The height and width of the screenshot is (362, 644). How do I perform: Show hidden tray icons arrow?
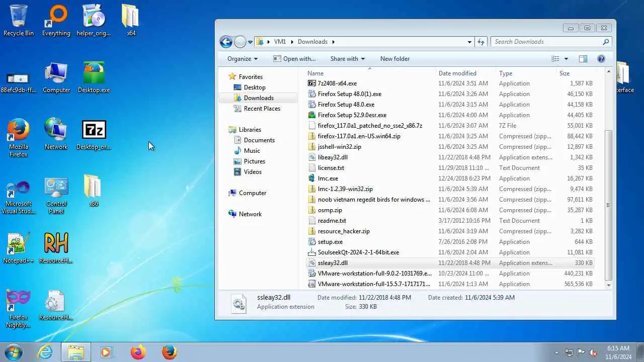[556, 352]
